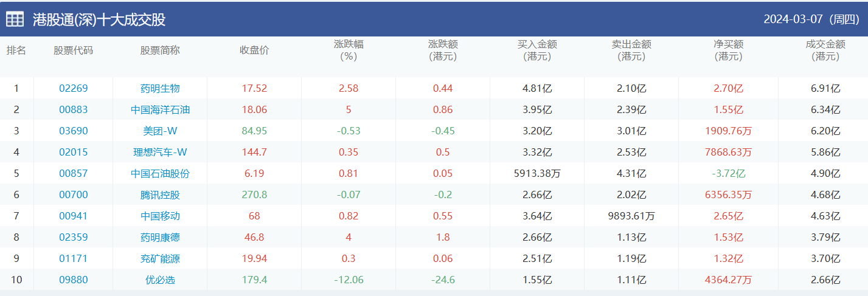Select 美团-W stock link
This screenshot has width=868, height=296.
160,131
